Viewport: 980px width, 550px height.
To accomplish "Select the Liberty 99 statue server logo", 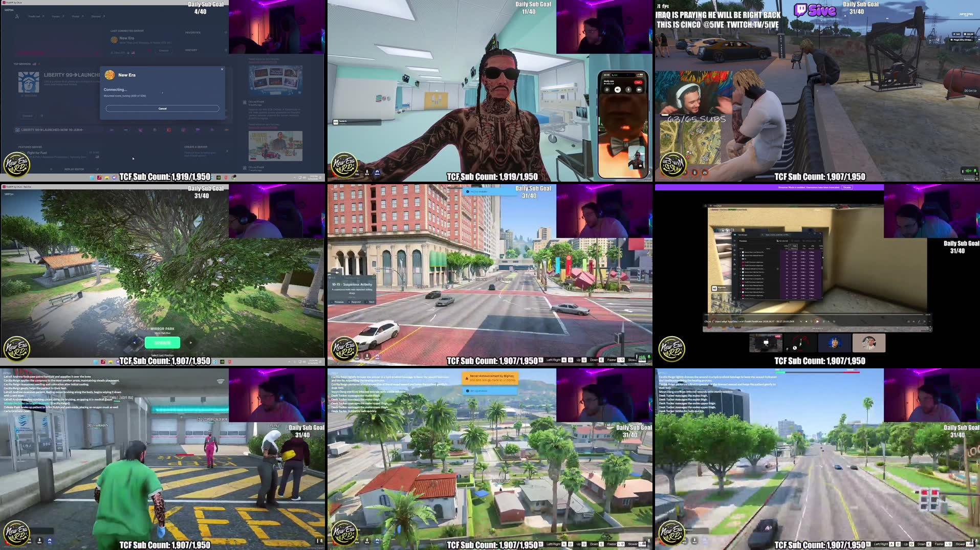I will [29, 82].
